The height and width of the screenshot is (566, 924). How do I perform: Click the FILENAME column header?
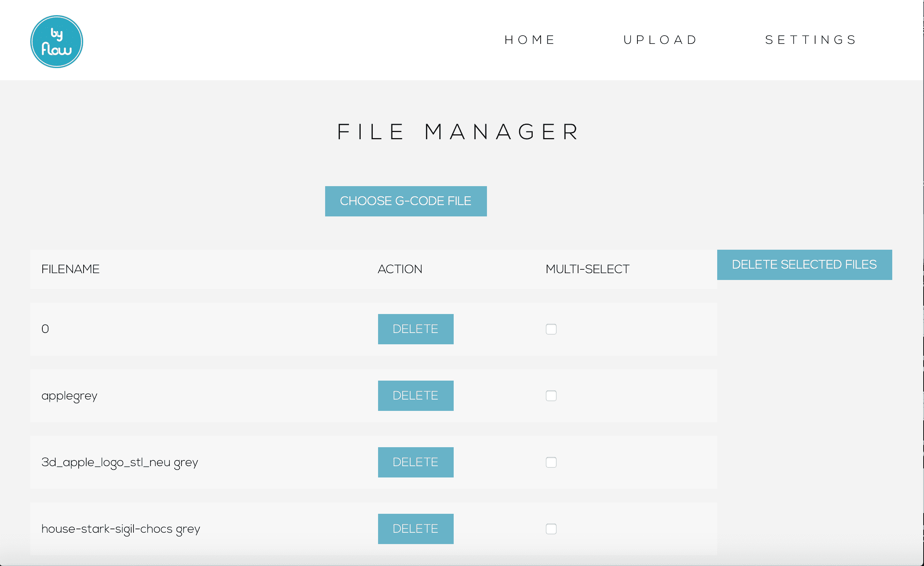click(x=70, y=269)
